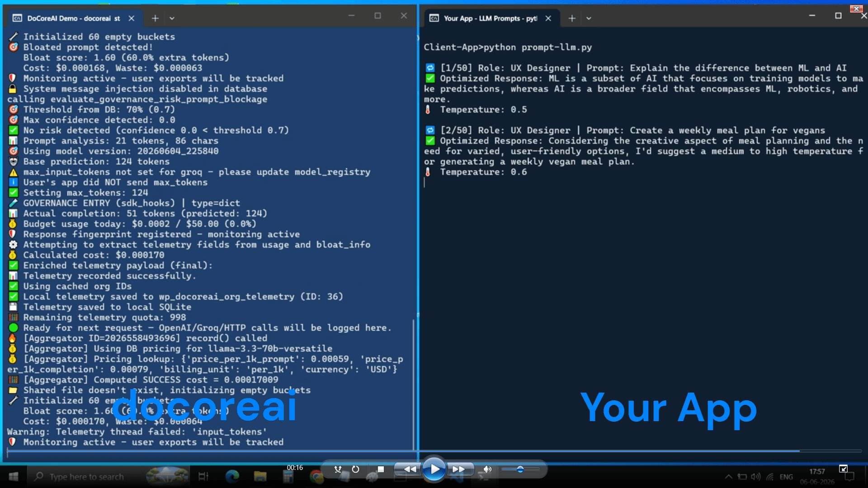Click the media player volume slider
Screen dimensions: 868x488
tap(520, 469)
